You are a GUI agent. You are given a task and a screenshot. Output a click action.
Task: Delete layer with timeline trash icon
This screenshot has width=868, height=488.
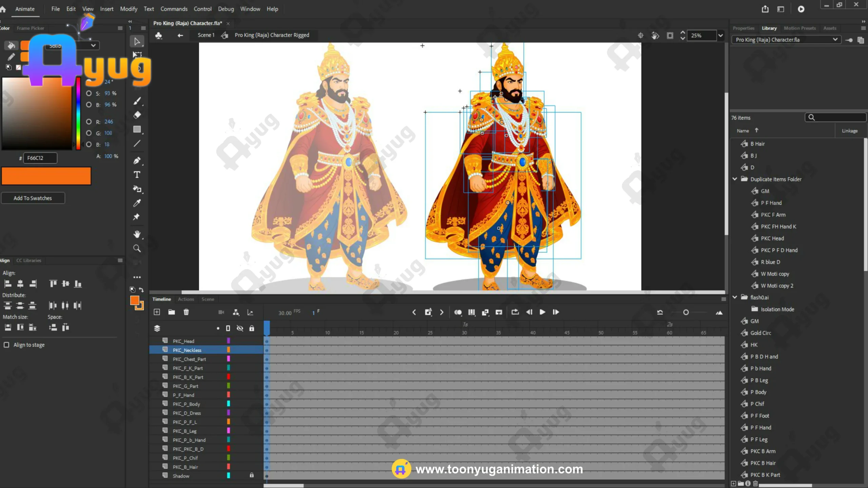186,312
